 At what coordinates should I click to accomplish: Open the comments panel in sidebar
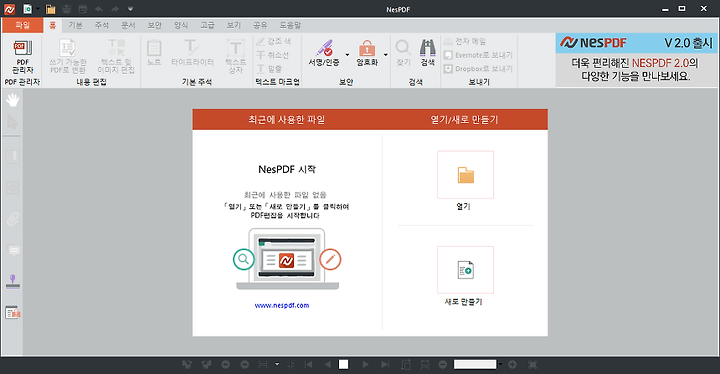(x=14, y=250)
